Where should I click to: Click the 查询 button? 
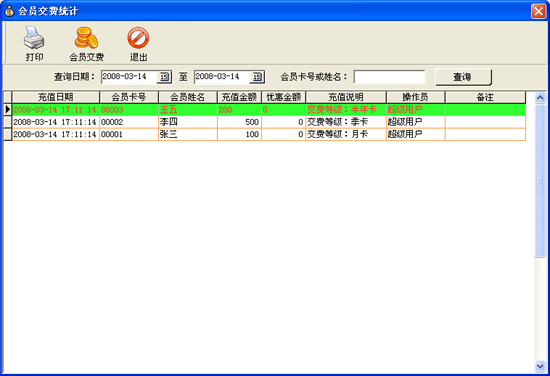[x=463, y=77]
